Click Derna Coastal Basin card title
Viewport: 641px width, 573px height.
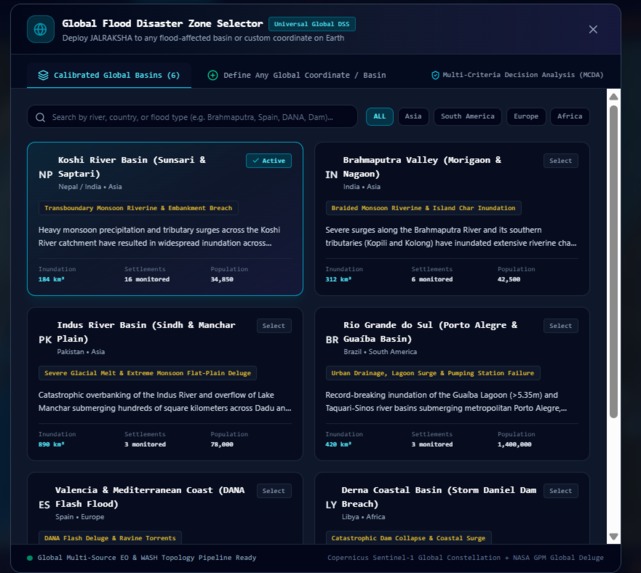(439, 497)
